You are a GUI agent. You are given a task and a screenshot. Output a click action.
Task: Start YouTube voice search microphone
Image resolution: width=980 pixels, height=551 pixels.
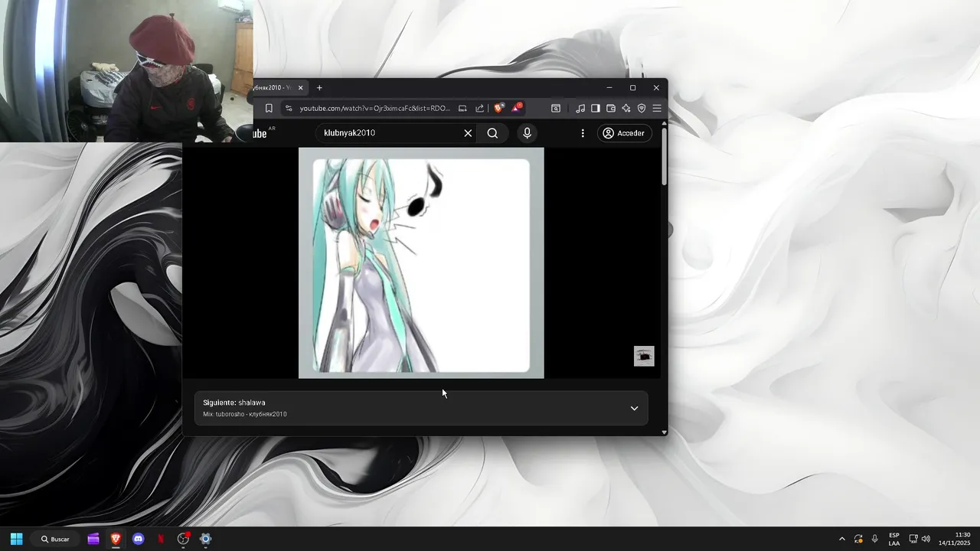tap(527, 133)
